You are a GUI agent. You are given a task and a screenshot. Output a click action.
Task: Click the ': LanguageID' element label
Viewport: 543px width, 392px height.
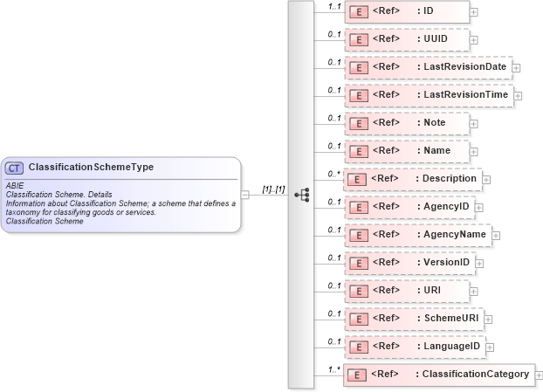(449, 346)
